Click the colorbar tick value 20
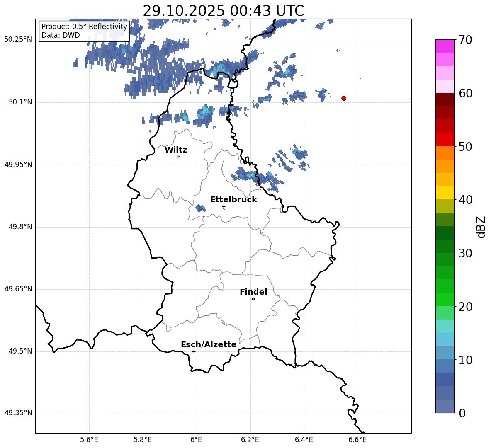The width and height of the screenshot is (491, 448). click(465, 307)
